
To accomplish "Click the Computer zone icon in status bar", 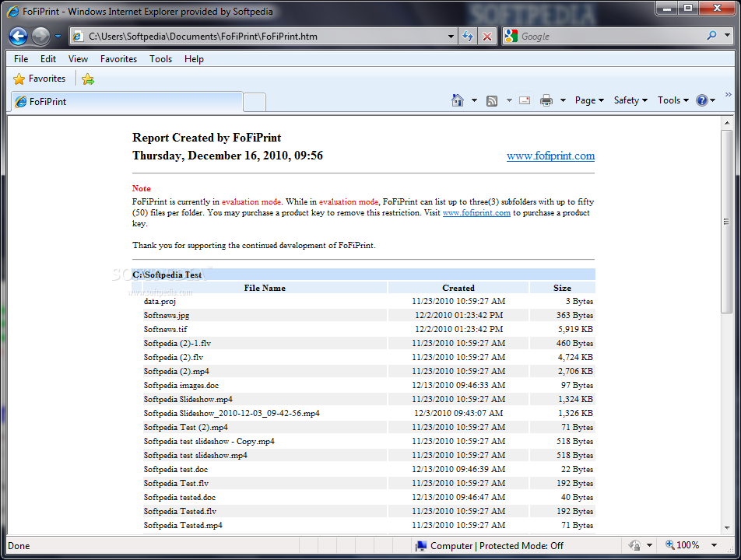I will (421, 546).
